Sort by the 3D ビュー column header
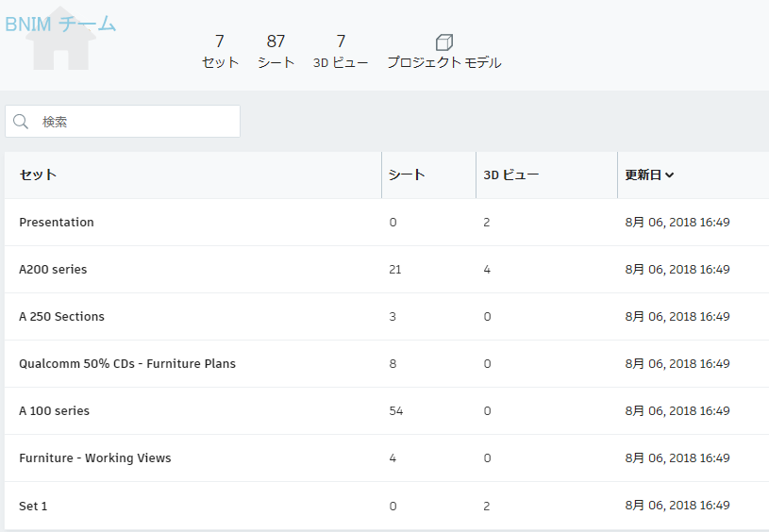The image size is (769, 532). click(x=510, y=175)
